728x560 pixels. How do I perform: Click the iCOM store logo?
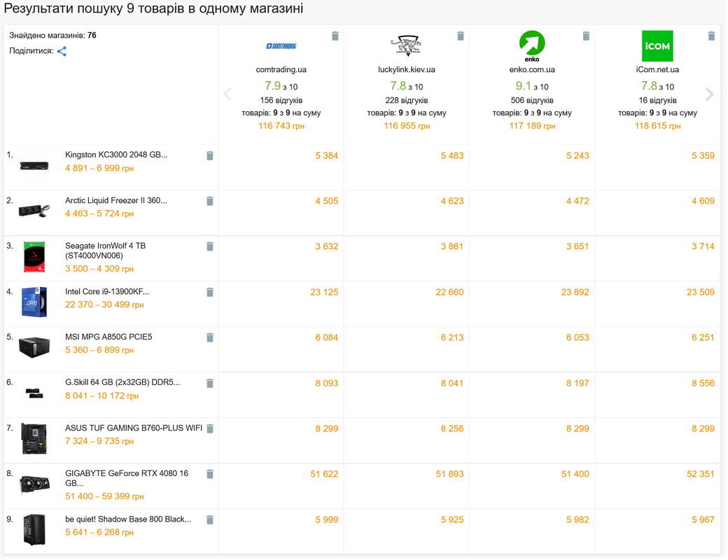point(657,46)
